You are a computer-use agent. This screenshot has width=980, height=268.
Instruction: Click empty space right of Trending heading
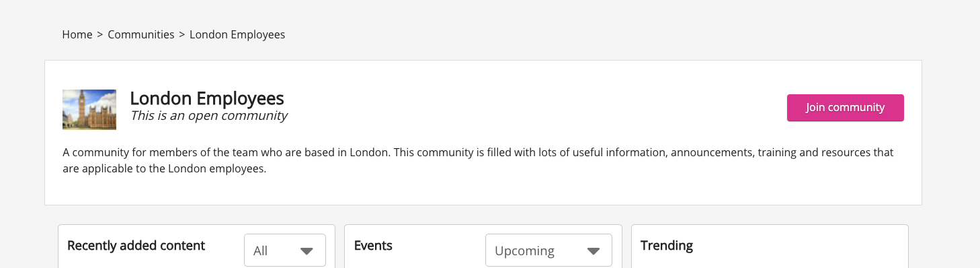pyautogui.click(x=800, y=246)
